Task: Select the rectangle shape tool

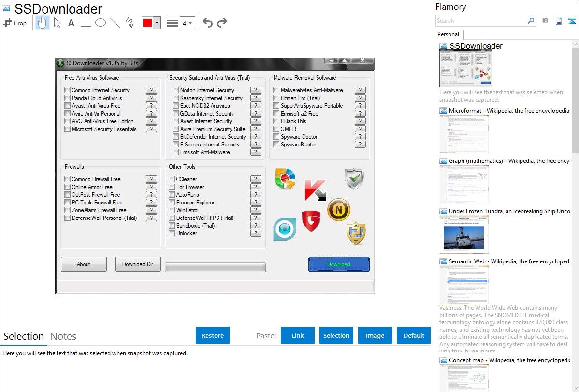Action: (x=86, y=23)
